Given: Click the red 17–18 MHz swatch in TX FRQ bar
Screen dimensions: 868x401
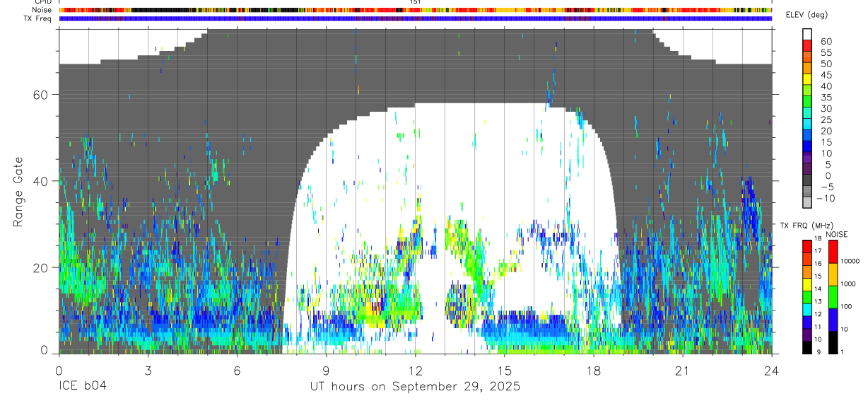Looking at the screenshot, I should click(x=807, y=246).
